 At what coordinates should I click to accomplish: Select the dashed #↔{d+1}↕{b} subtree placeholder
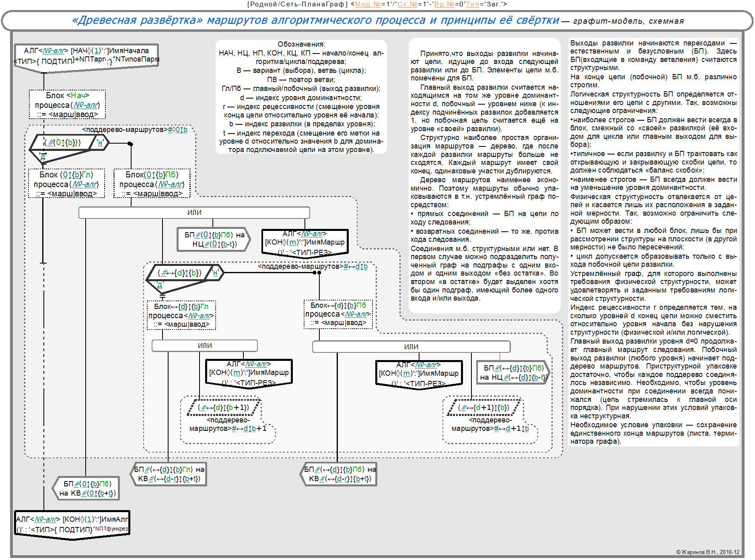point(484,408)
